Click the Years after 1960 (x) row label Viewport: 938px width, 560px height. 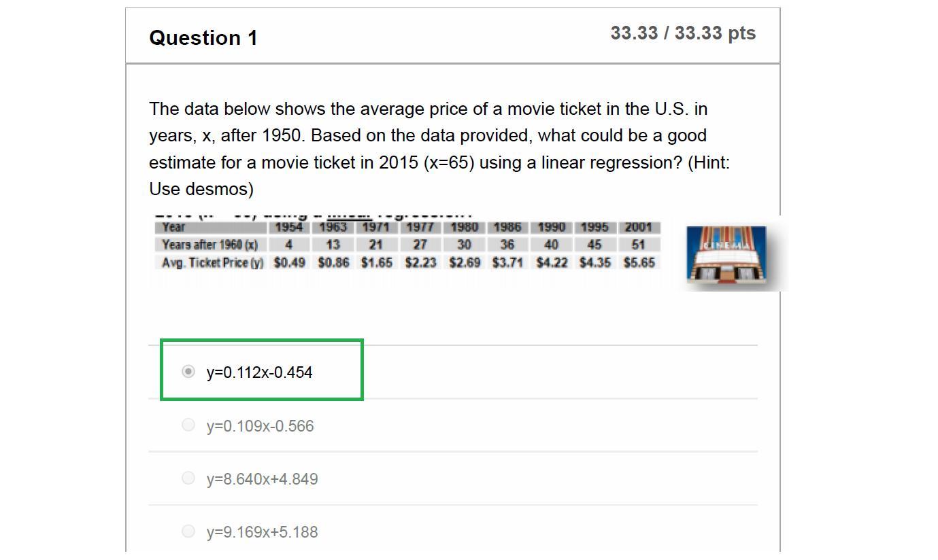click(210, 245)
